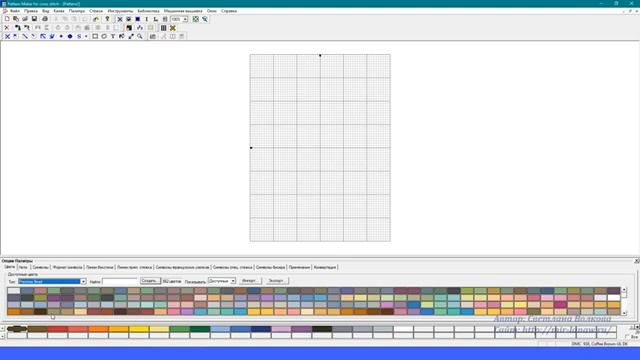
Task: Click the New pattern icon
Action: click(7, 19)
